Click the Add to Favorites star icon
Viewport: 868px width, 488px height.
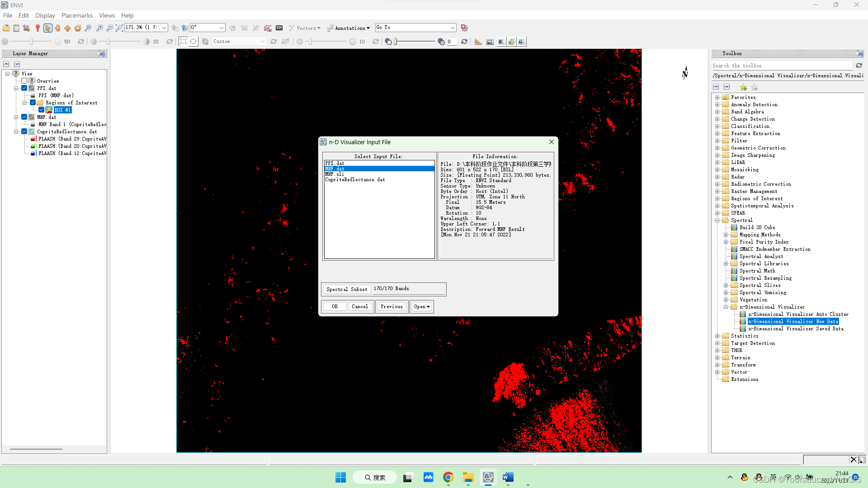[743, 87]
